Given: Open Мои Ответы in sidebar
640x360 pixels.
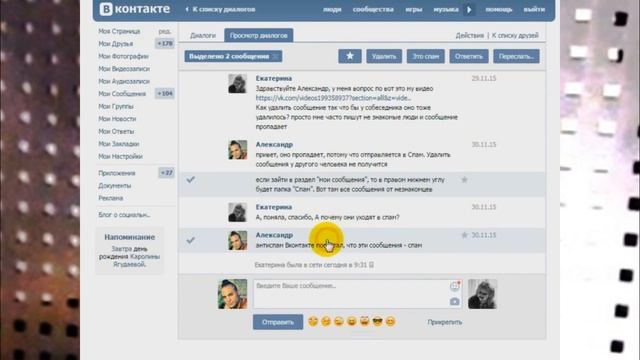Looking at the screenshot, I should click(116, 131).
